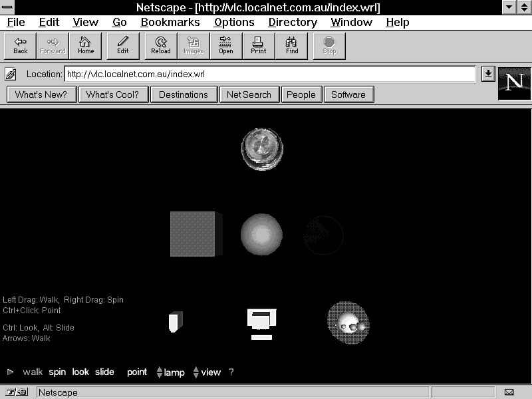Open the Bookmarks menu

pos(170,22)
